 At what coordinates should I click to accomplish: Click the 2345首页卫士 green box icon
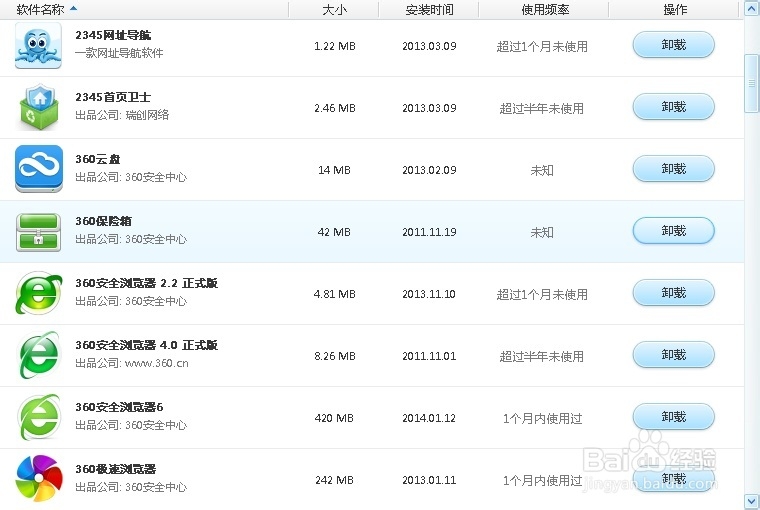(x=39, y=107)
